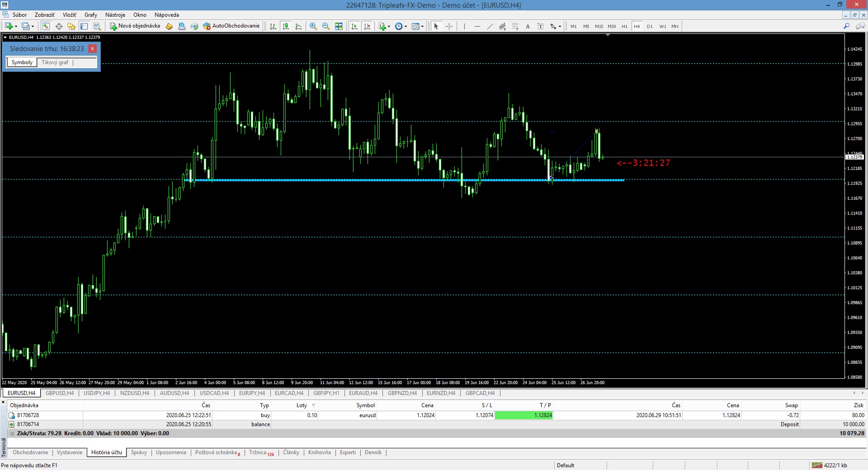Image resolution: width=868 pixels, height=470 pixels.
Task: Switch chart to line chart type
Action: click(298, 26)
